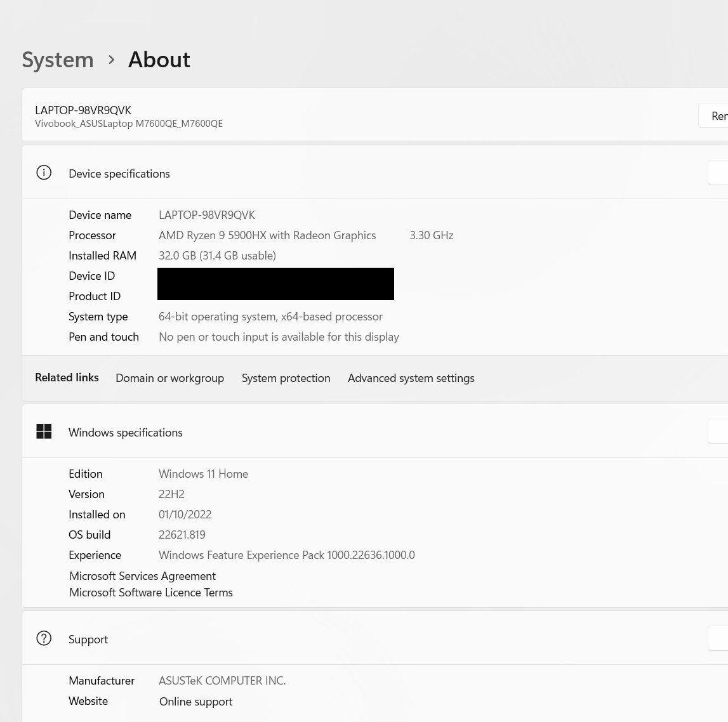Screen dimensions: 728x722
Task: Click the Device name label
Action: pos(100,215)
